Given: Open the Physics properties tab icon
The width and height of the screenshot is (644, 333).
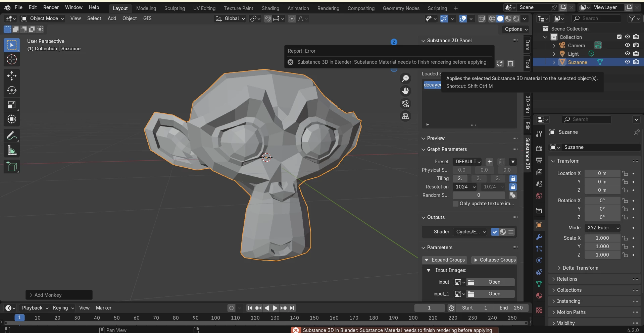Looking at the screenshot, I should pyautogui.click(x=539, y=261).
